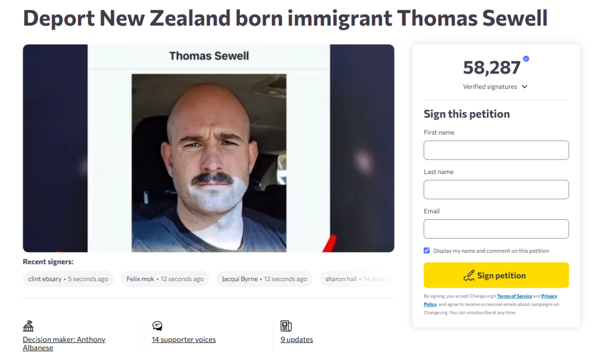
Task: Select the Felix mok signer chip
Action: click(x=165, y=279)
